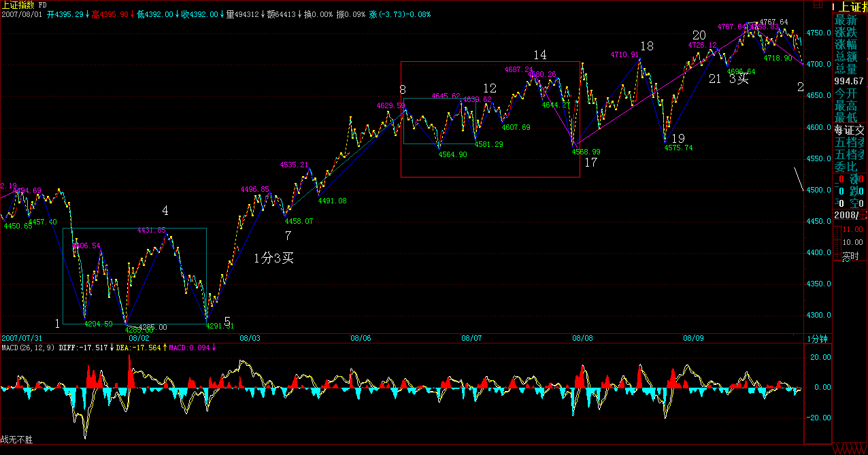
Task: Click the 1分3买 annotation on chart
Action: click(273, 258)
